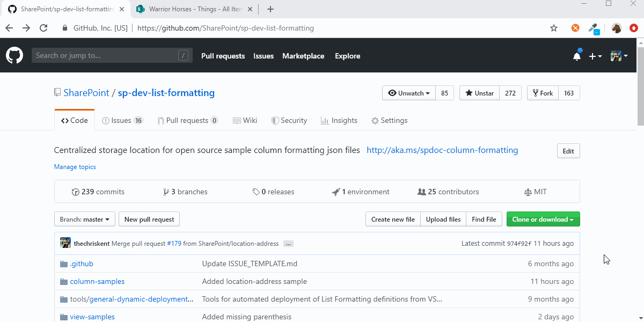Image resolution: width=644 pixels, height=322 pixels.
Task: Click the site lock security icon
Action: 65,28
